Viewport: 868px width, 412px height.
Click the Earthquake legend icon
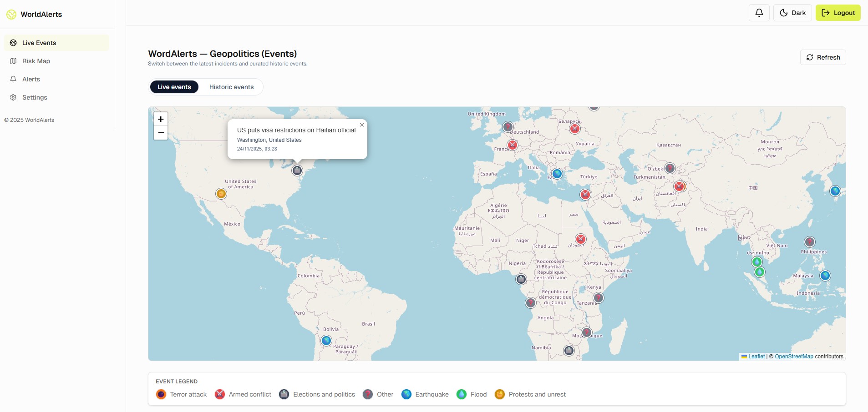click(x=406, y=394)
